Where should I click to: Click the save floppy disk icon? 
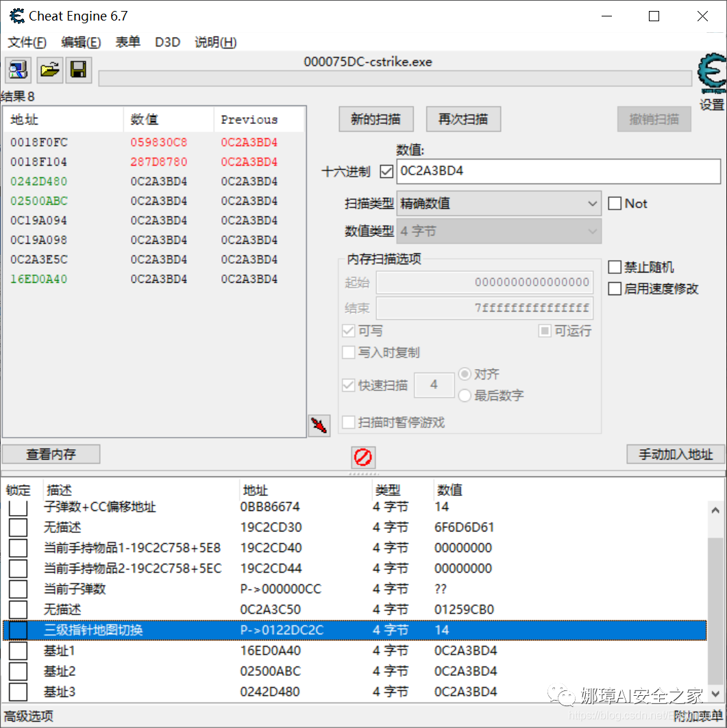point(79,70)
